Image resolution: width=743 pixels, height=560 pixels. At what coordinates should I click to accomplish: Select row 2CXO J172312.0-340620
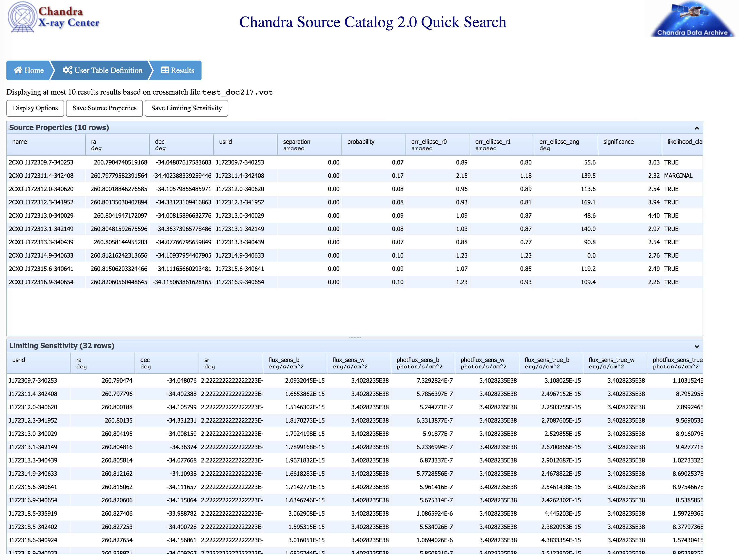point(355,189)
